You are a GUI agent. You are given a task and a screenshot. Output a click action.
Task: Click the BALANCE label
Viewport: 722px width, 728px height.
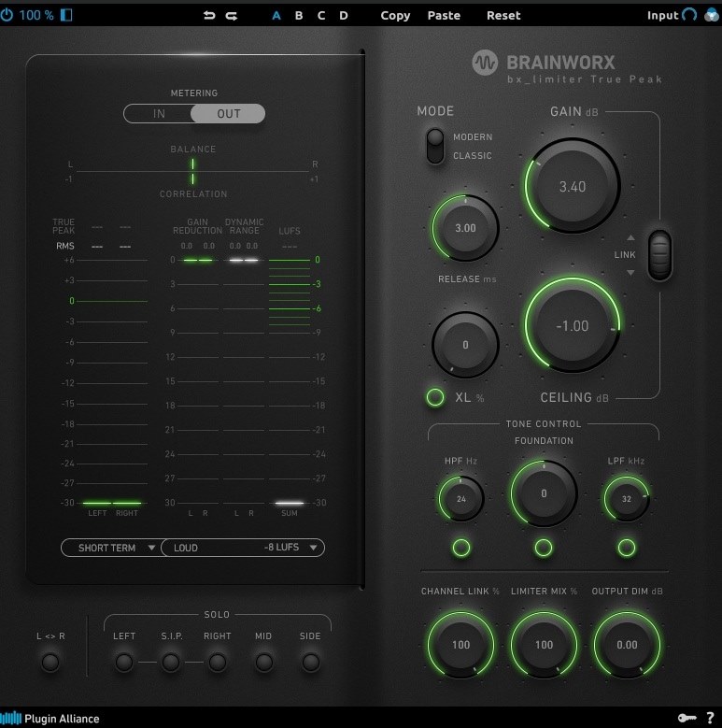(193, 149)
